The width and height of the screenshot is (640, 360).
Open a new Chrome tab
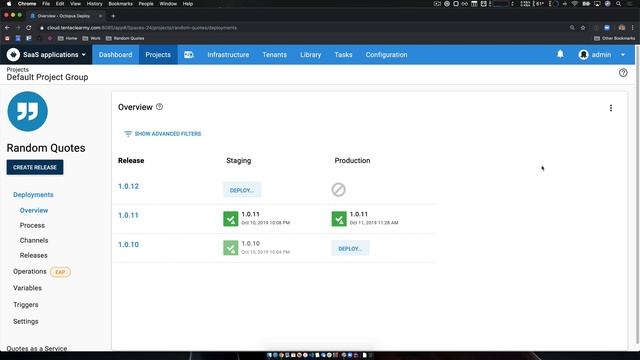(113, 16)
